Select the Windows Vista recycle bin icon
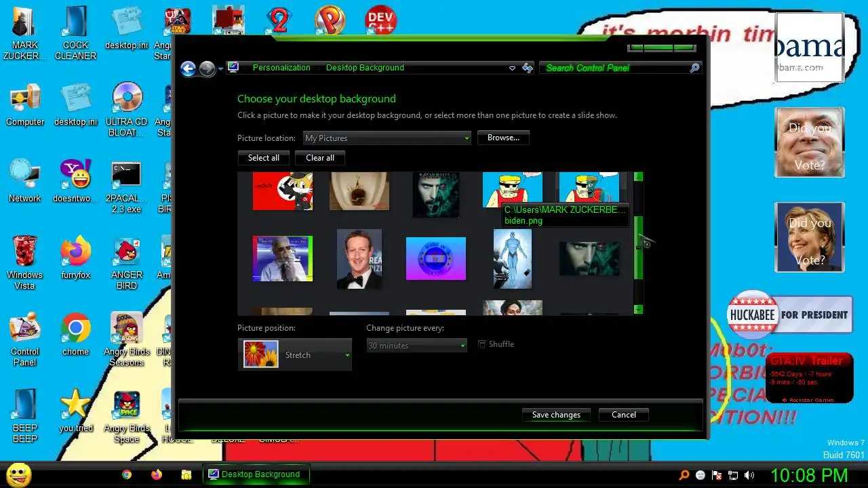The width and height of the screenshot is (868, 488). tap(25, 263)
